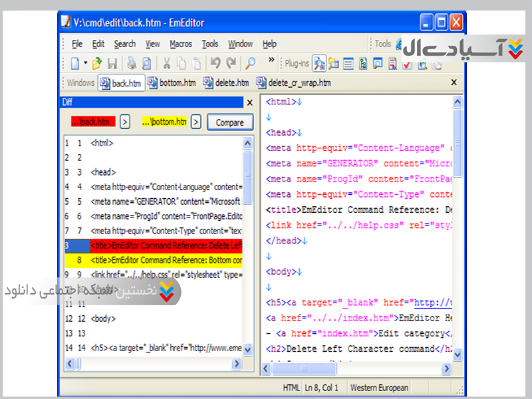The height and width of the screenshot is (399, 532).
Task: Toggle the second plug-in icon in Plug-ins bar
Action: 333,64
